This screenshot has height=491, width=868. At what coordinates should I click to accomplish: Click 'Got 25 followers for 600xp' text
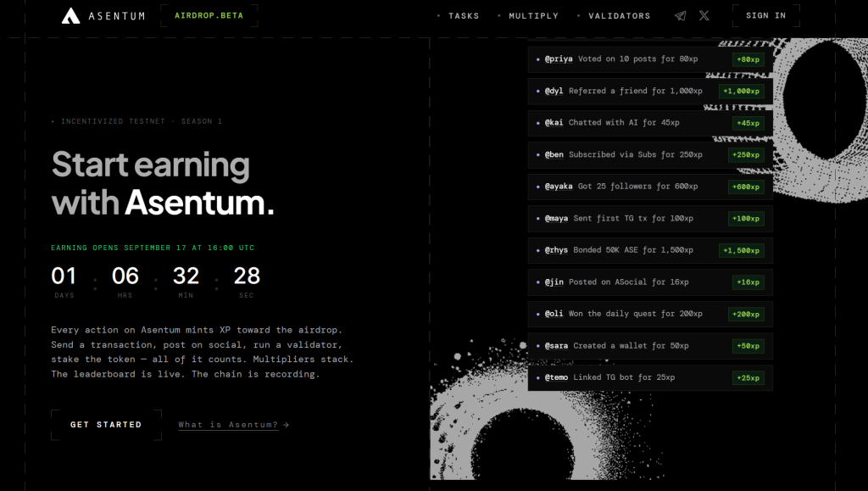pos(637,187)
